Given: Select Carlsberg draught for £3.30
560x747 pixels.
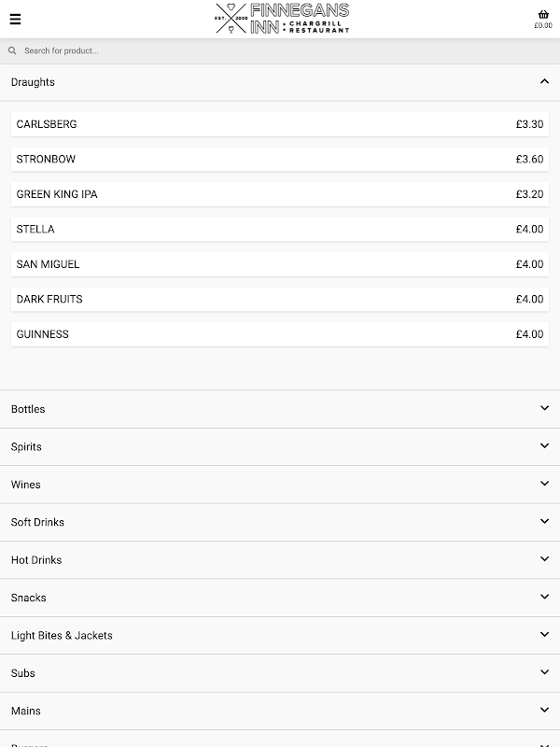Looking at the screenshot, I should [x=280, y=124].
